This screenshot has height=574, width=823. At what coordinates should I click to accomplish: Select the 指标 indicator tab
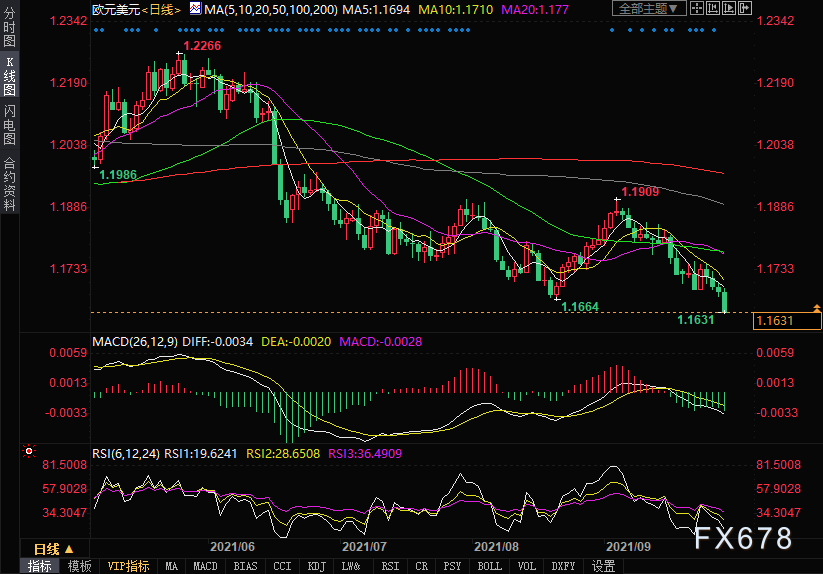(x=40, y=566)
